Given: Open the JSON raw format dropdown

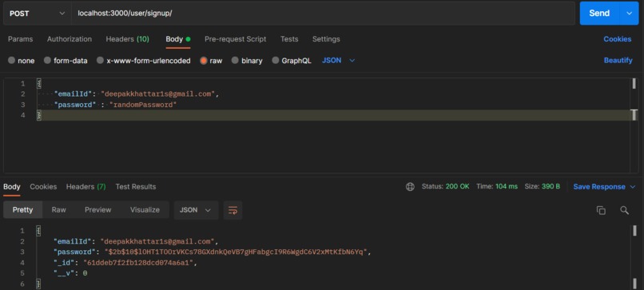Looking at the screenshot, I should point(339,61).
